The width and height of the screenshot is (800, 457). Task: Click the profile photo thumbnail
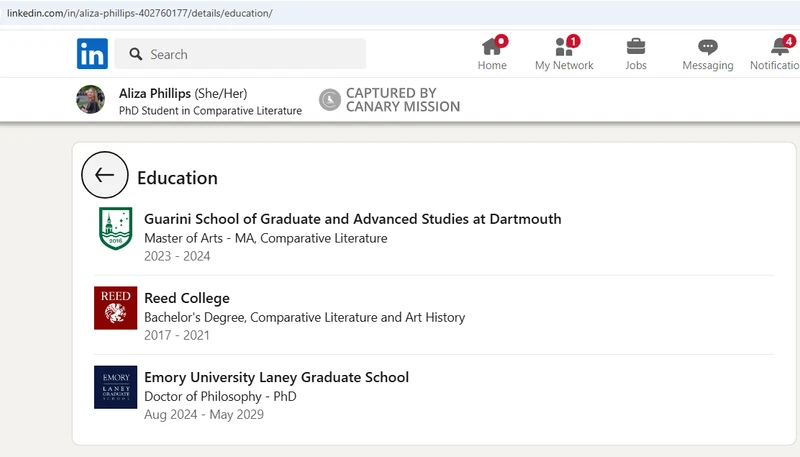coord(91,100)
